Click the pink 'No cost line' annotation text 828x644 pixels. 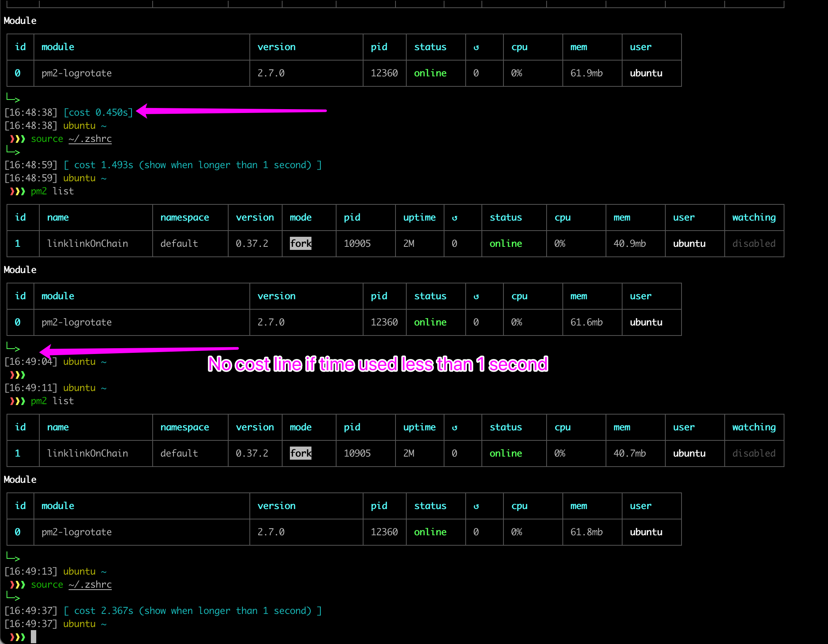378,364
